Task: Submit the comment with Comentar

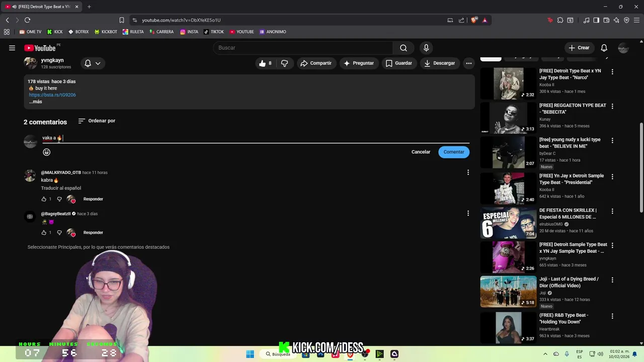Action: 454,152
